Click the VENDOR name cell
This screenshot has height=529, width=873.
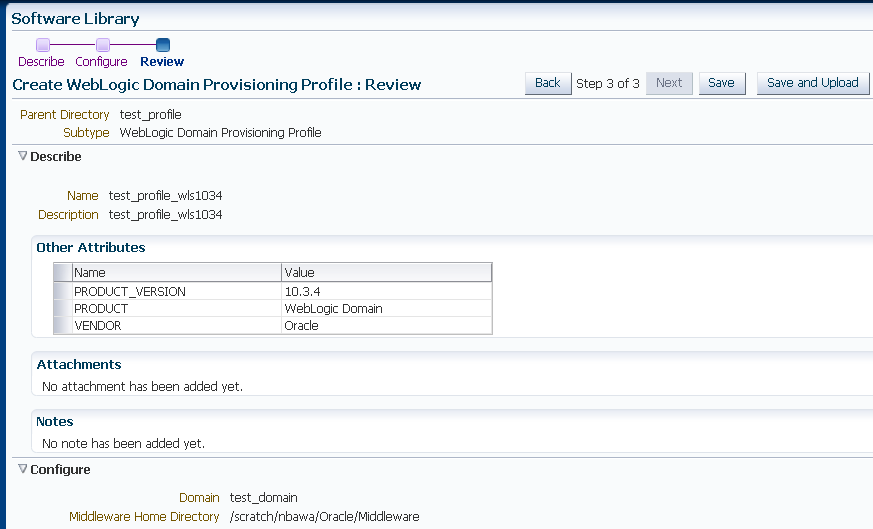[177, 325]
